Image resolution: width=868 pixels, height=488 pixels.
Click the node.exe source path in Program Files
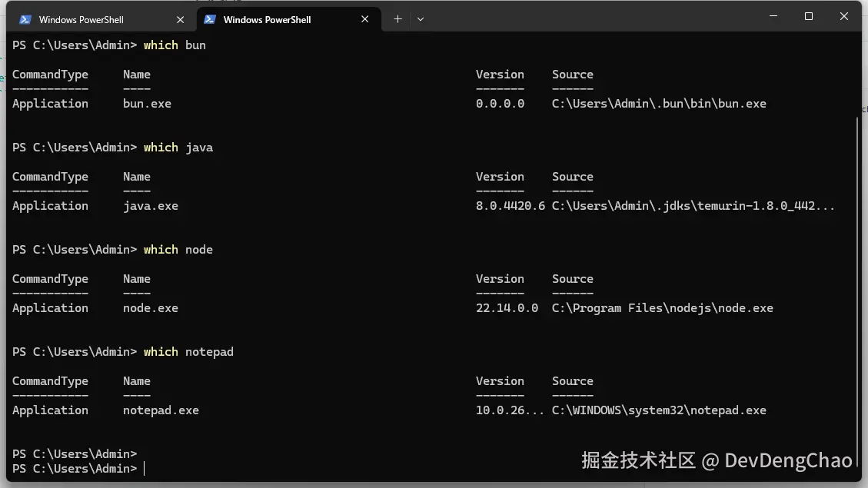pos(662,308)
